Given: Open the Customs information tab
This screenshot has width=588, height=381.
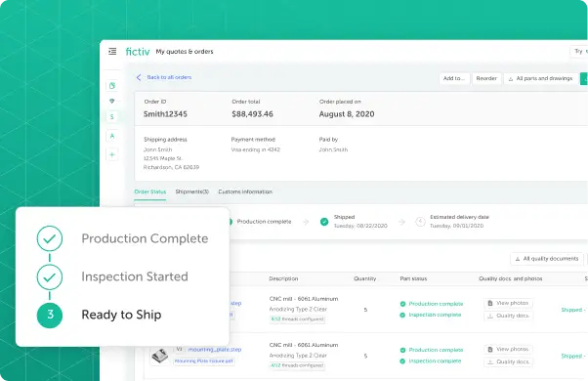Looking at the screenshot, I should point(245,191).
